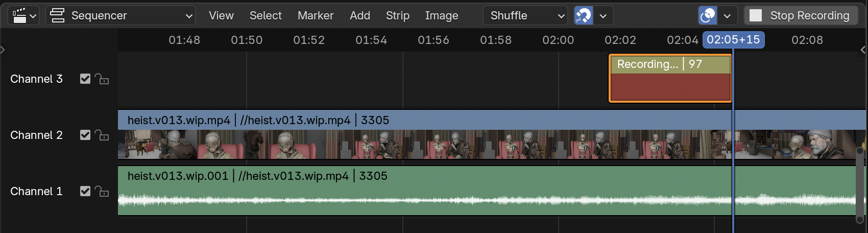Viewport: 868px width, 233px height.
Task: Click the 01:58 time label on ruler
Action: pos(496,40)
